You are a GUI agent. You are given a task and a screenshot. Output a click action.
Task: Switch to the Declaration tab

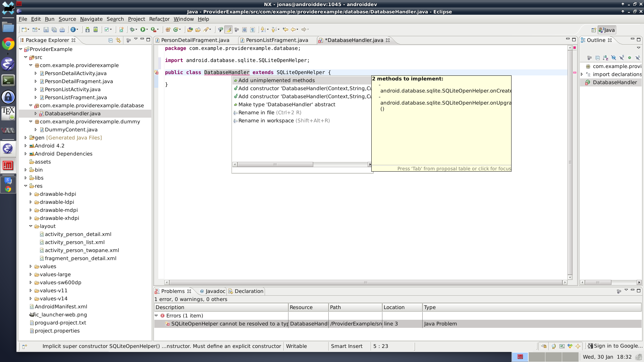coord(249,291)
